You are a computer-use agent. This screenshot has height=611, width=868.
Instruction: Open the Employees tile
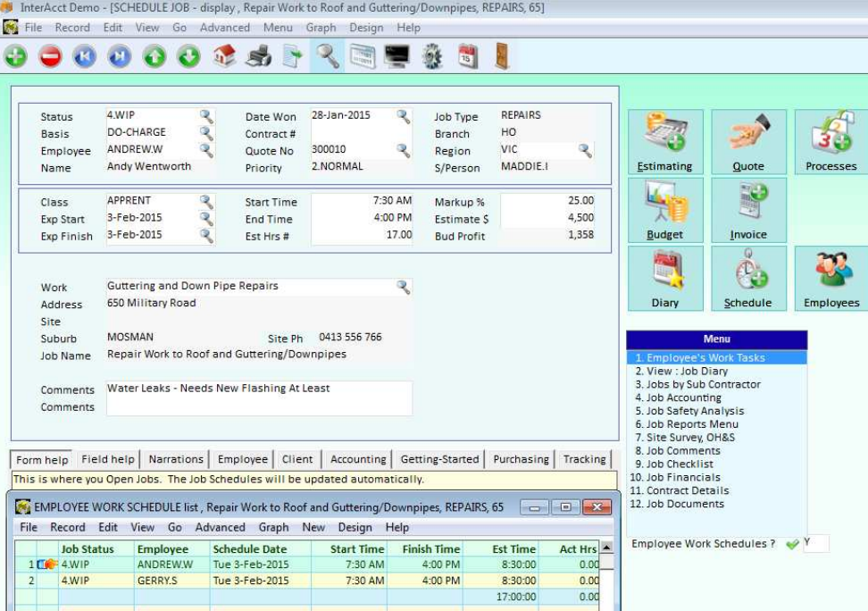pos(831,278)
